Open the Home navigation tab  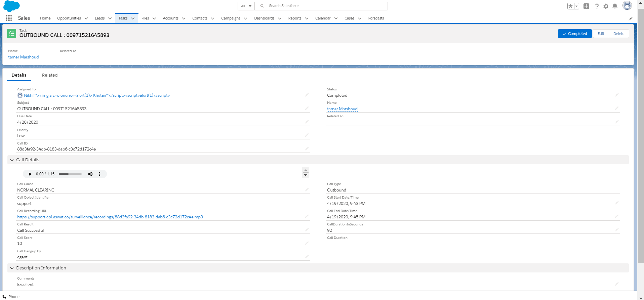(45, 18)
